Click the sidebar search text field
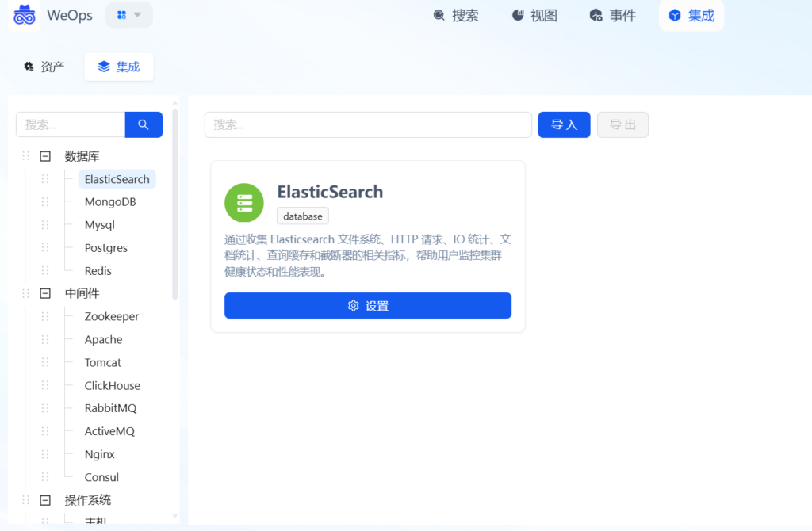Screen dimensions: 812x531 (x=71, y=124)
